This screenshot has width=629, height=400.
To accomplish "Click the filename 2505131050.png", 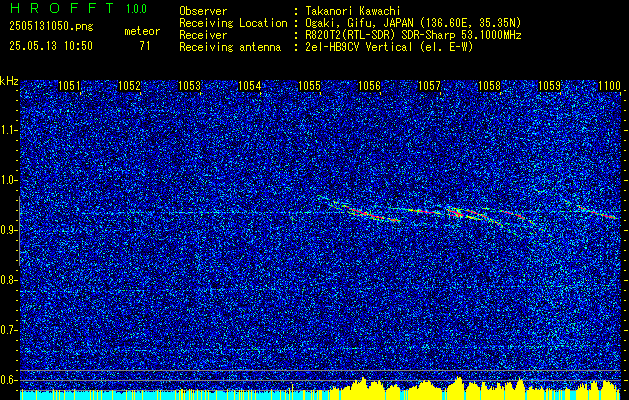I will tap(51, 26).
